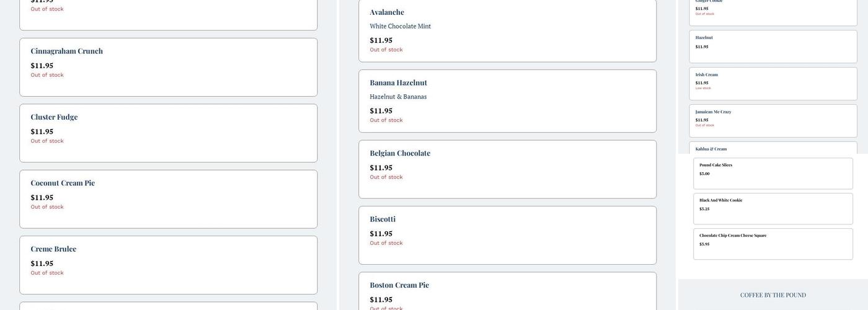Open Chocolate Chip Cream Cheese Square item
The height and width of the screenshot is (310, 868).
pos(773,244)
